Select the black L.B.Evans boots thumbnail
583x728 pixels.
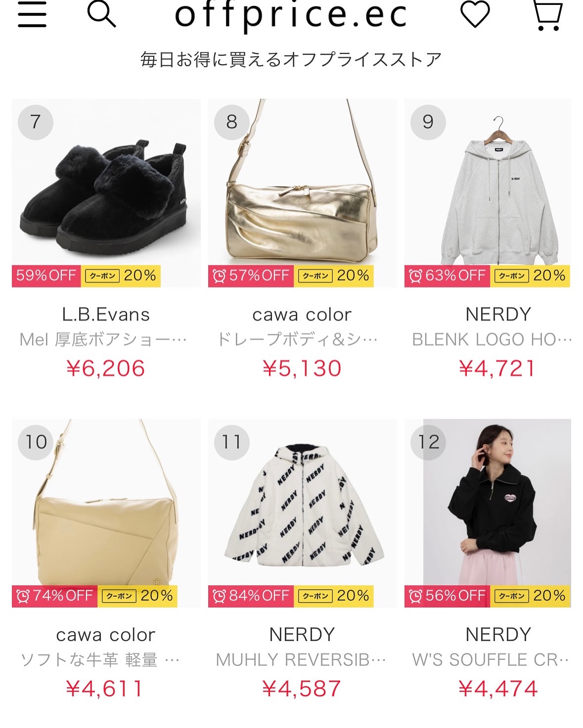pos(106,193)
